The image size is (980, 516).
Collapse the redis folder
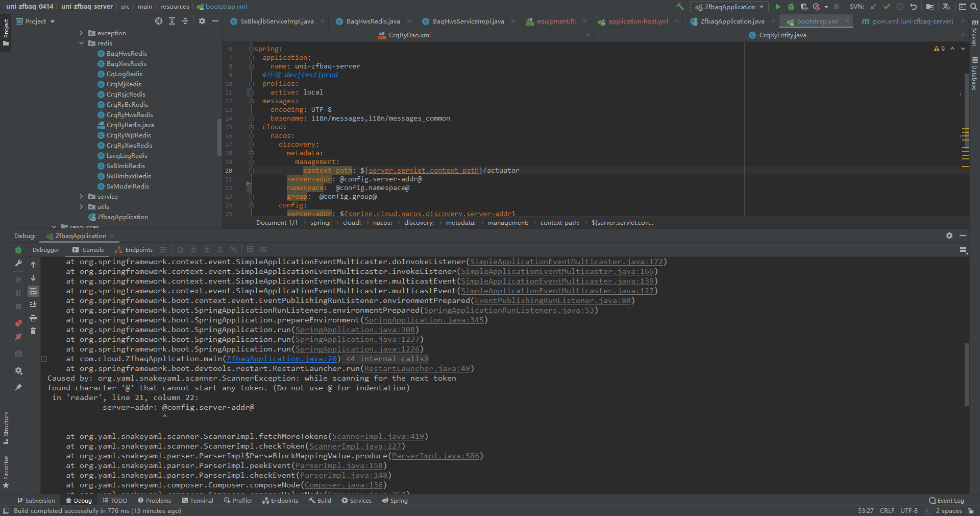81,43
